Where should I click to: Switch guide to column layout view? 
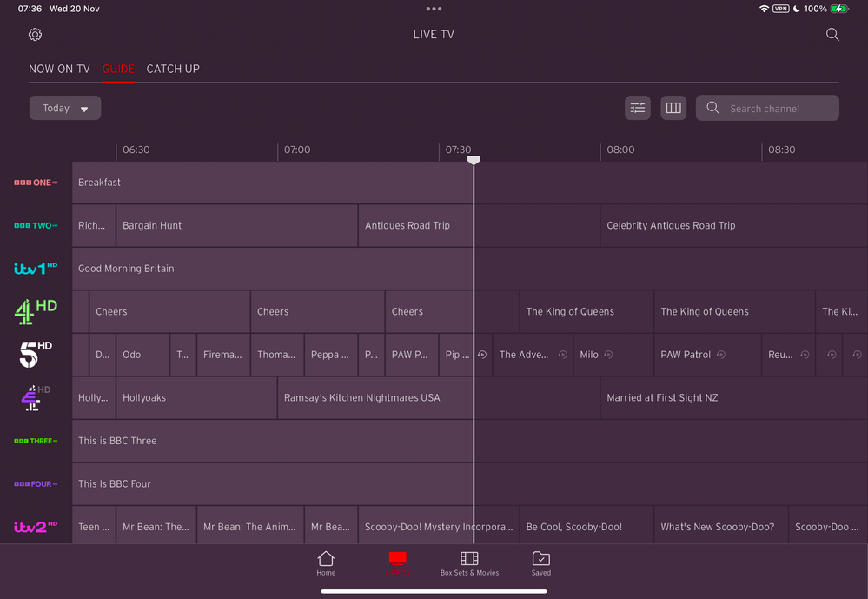pyautogui.click(x=673, y=108)
